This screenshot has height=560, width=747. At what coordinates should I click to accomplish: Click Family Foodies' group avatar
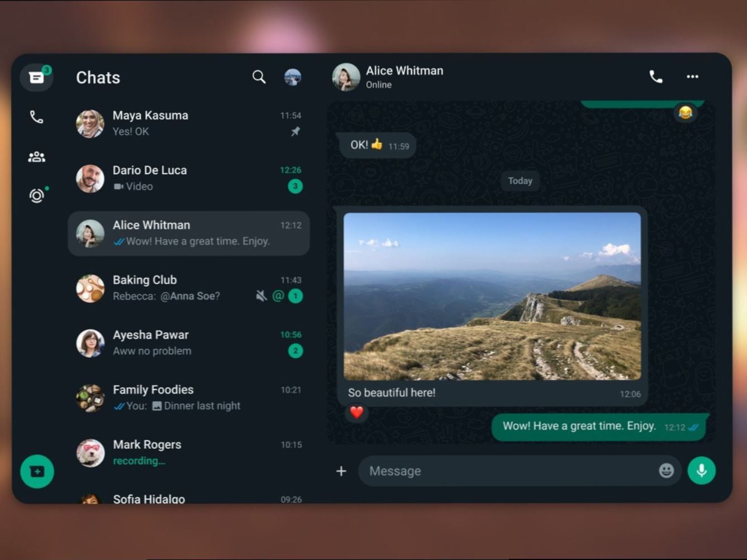[90, 398]
